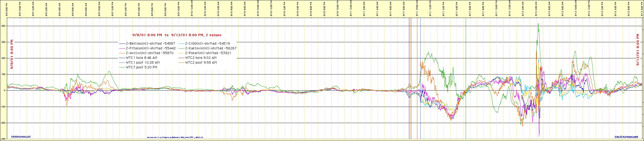Screen dimensions: 644x141
Task: Open the drjudywood.com link at bottom left
Action: click(21, 137)
